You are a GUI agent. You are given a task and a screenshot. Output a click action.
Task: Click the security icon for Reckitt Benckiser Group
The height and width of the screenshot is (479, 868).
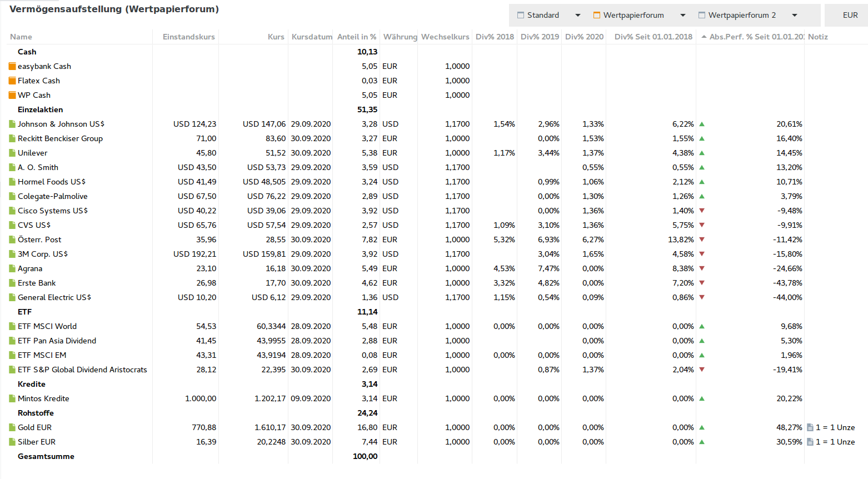tap(12, 138)
